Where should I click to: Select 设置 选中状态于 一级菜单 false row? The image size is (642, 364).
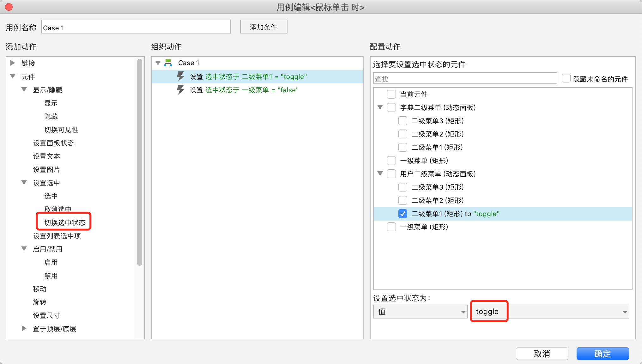(x=257, y=90)
